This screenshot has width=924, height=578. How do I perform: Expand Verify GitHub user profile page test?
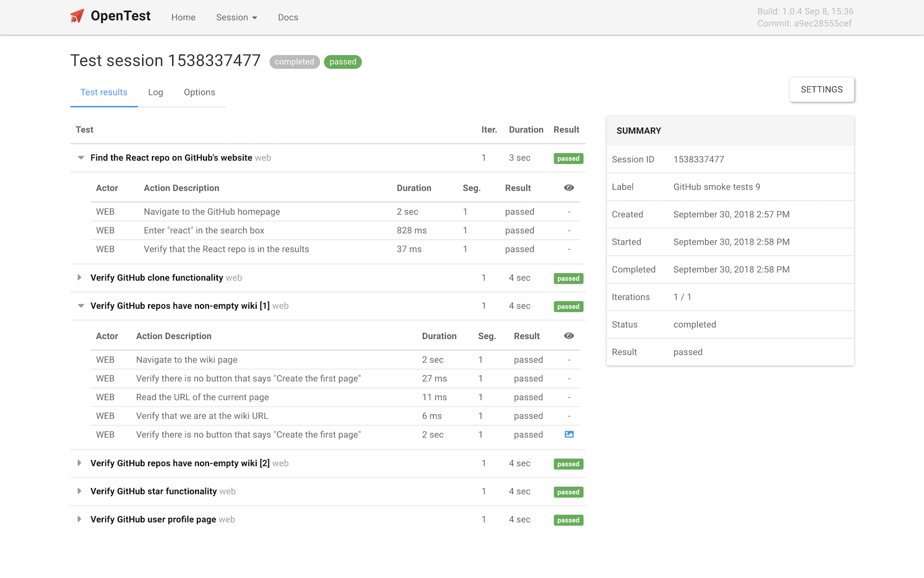coord(80,520)
